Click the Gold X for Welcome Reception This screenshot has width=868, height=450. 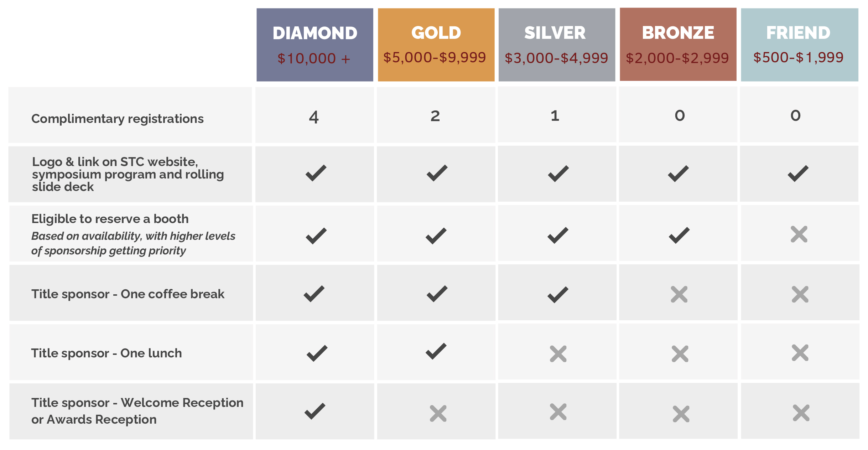click(438, 413)
